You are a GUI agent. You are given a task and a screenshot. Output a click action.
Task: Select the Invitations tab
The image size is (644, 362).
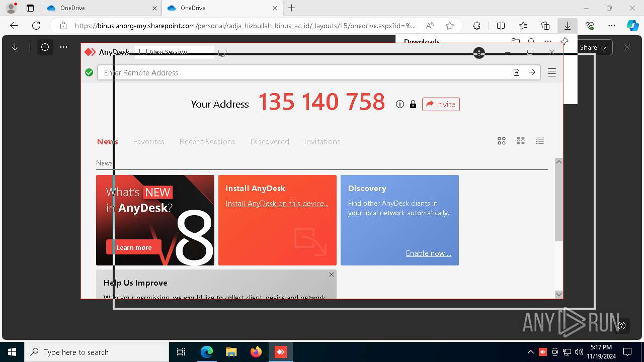coord(322,142)
